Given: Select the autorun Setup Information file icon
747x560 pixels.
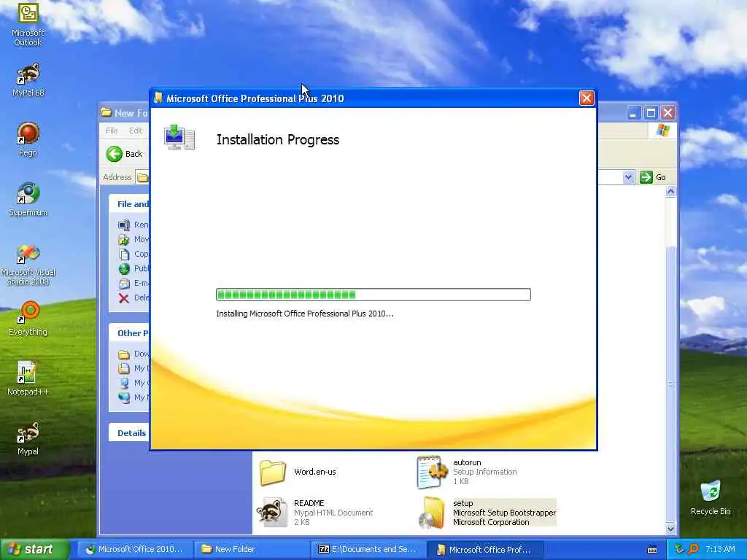Looking at the screenshot, I should (x=432, y=472).
